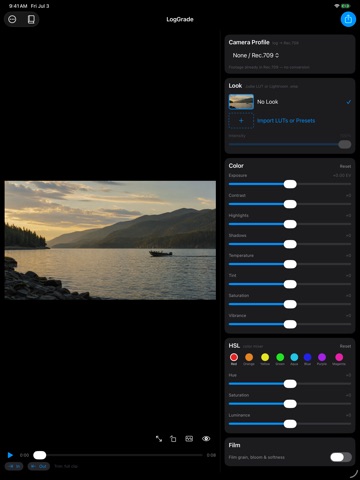Toggle the eye before/after preview
The image size is (360, 480).
pos(206,439)
